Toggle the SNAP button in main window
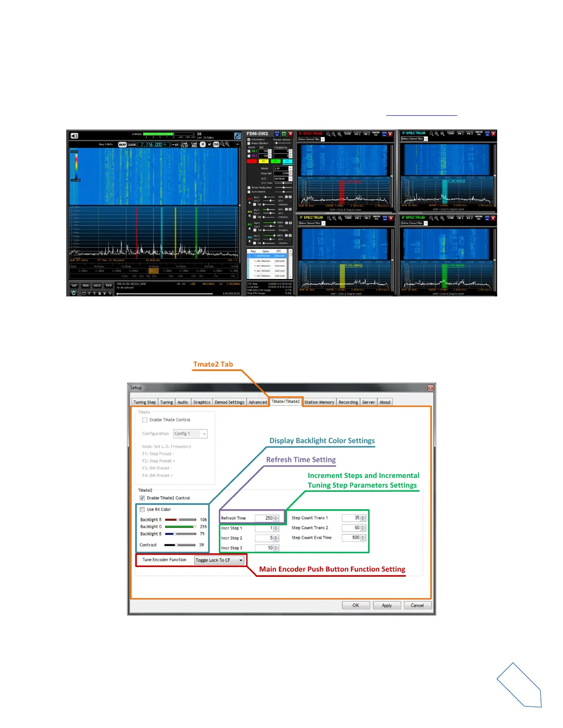Image resolution: width=563 pixels, height=728 pixels. [122, 145]
